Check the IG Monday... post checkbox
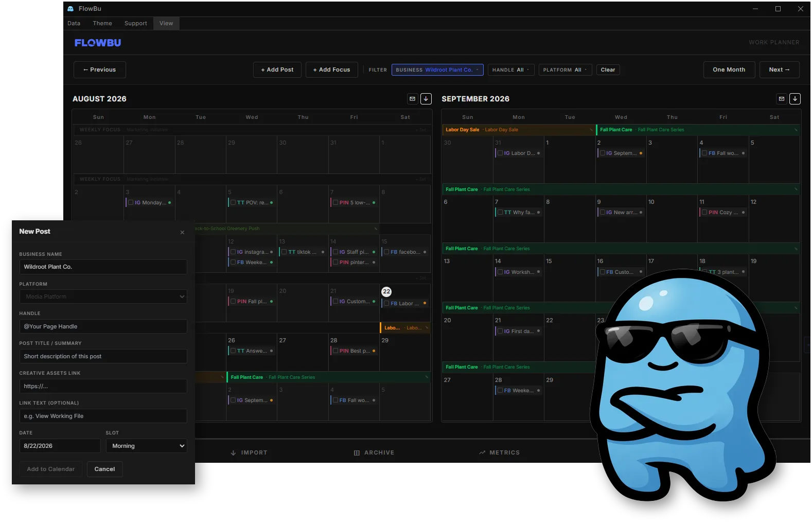The image size is (812, 523). click(x=131, y=203)
